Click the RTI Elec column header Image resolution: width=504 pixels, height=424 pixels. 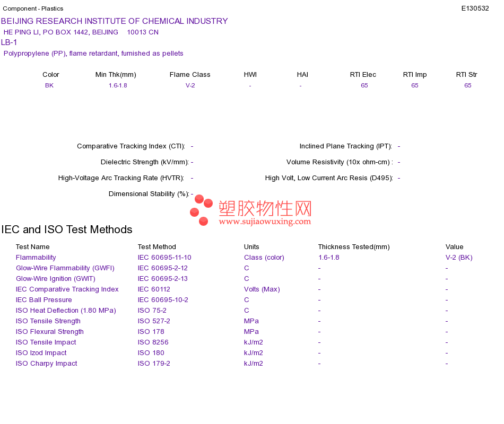pyautogui.click(x=363, y=75)
